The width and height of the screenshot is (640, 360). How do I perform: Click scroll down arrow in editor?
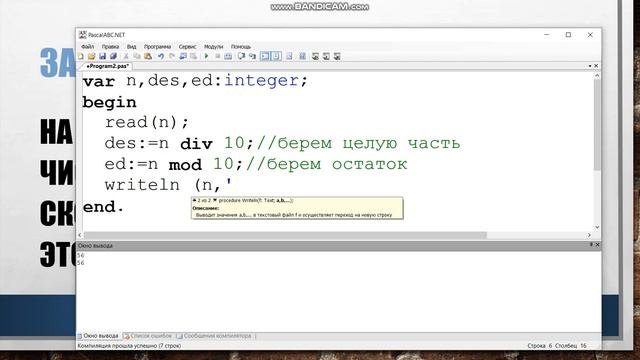coord(597,227)
